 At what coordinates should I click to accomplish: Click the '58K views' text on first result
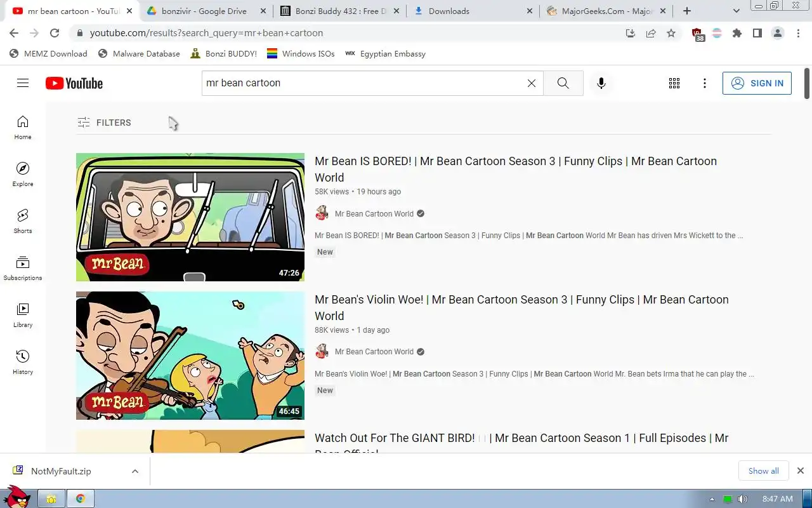click(x=332, y=192)
